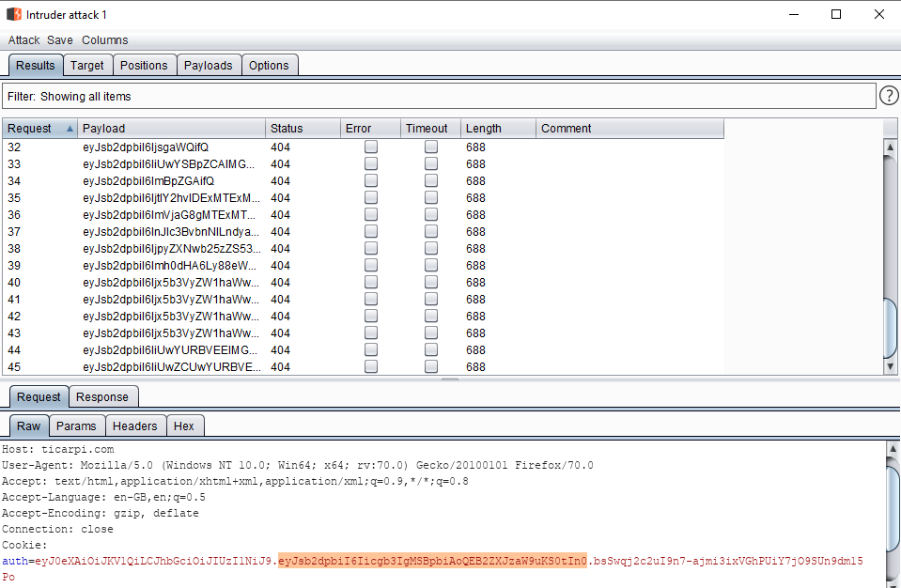Open the Params tab
This screenshot has width=901, height=588.
[76, 426]
